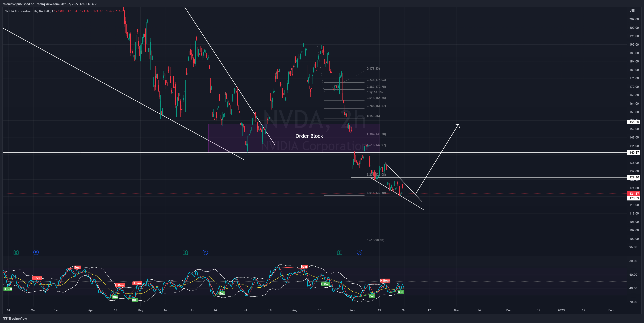Click the close value C121.37
The height and width of the screenshot is (323, 644).
point(97,11)
